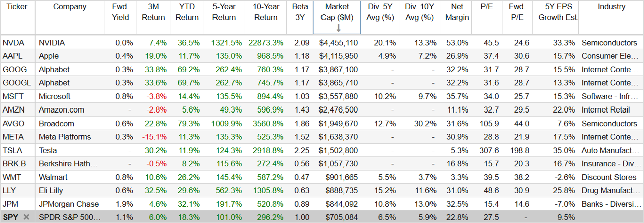This screenshot has width=644, height=223.
Task: Click the Market Cap sort arrow
Action: 338,28
